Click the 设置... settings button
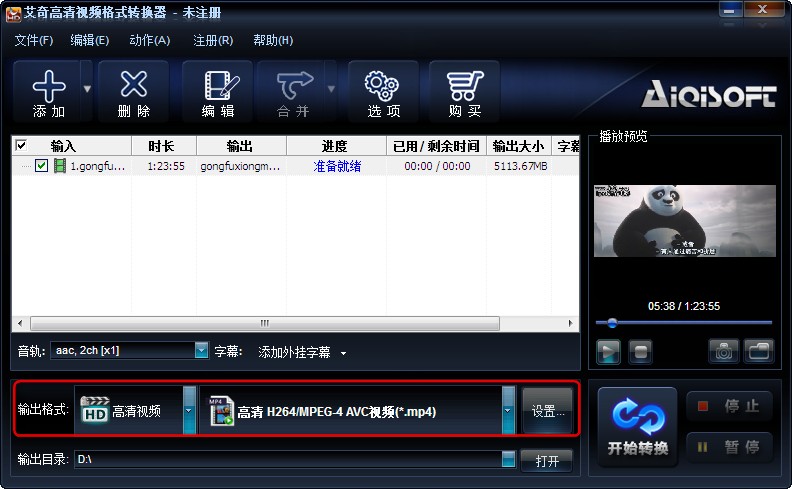This screenshot has width=792, height=489. (548, 411)
